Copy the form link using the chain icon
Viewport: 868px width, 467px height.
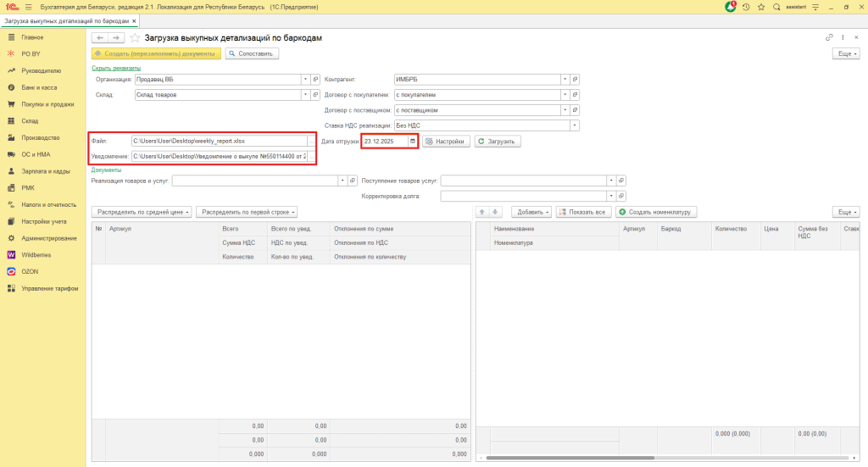[829, 38]
